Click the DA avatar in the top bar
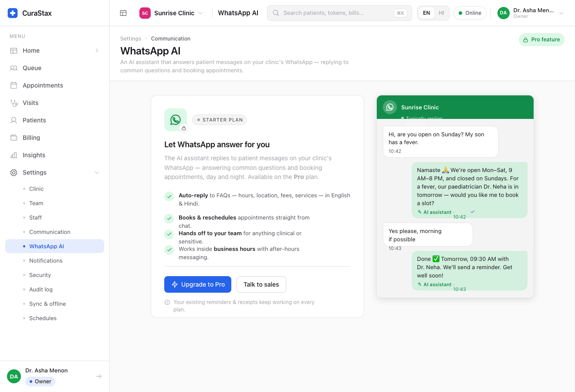The image size is (575, 392). tap(504, 13)
